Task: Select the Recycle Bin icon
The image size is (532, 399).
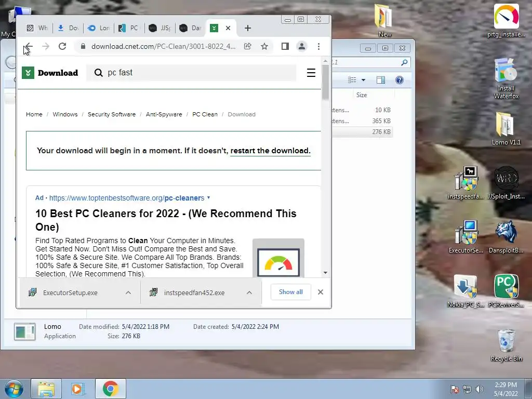Action: (x=506, y=345)
